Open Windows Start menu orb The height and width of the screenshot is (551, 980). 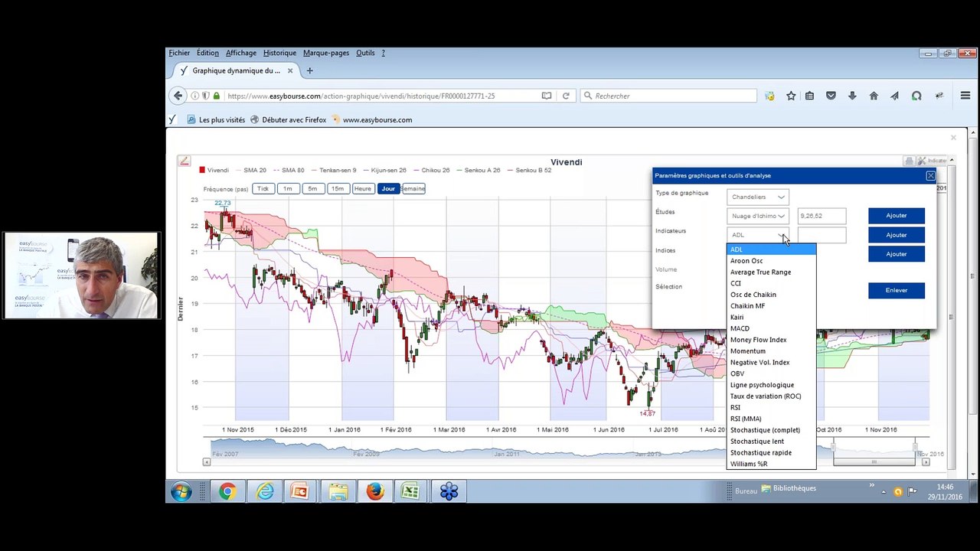pyautogui.click(x=181, y=491)
